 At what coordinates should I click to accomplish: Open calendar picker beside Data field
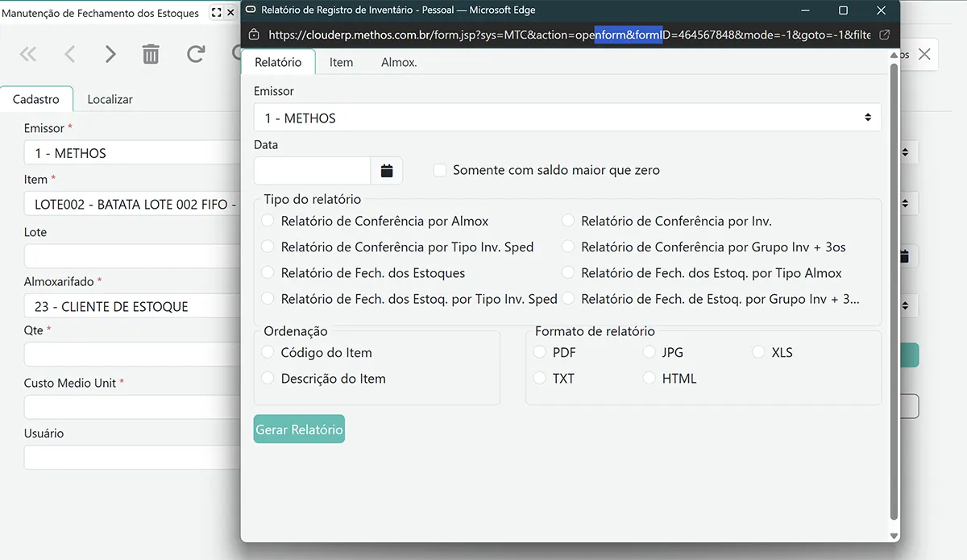tap(387, 171)
